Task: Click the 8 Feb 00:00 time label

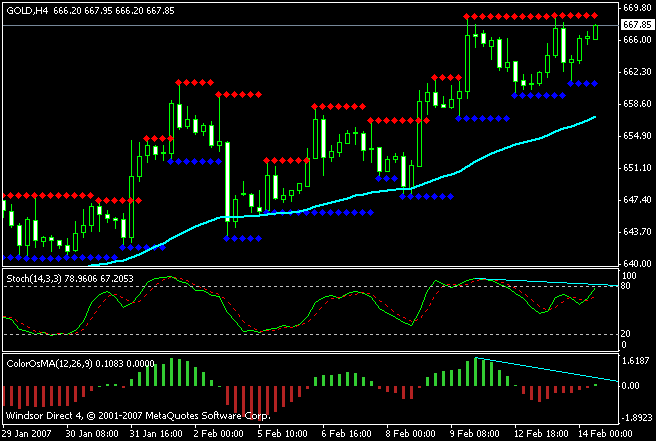Action: pos(410,433)
